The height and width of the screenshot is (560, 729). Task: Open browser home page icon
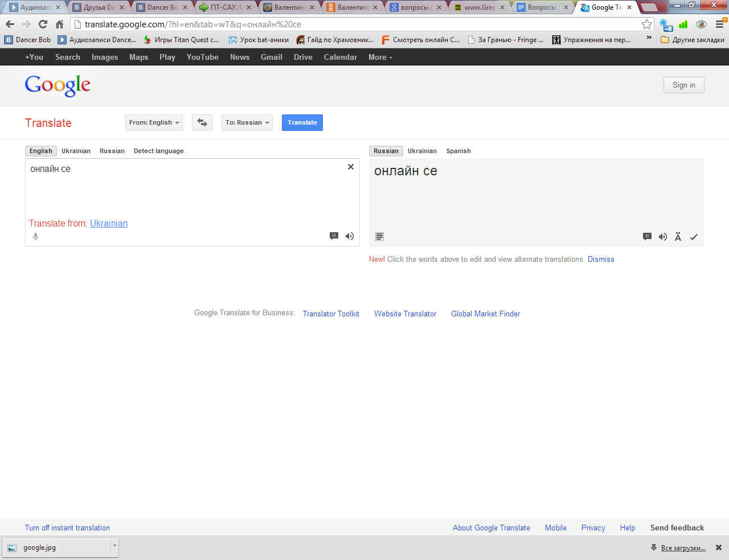(59, 24)
